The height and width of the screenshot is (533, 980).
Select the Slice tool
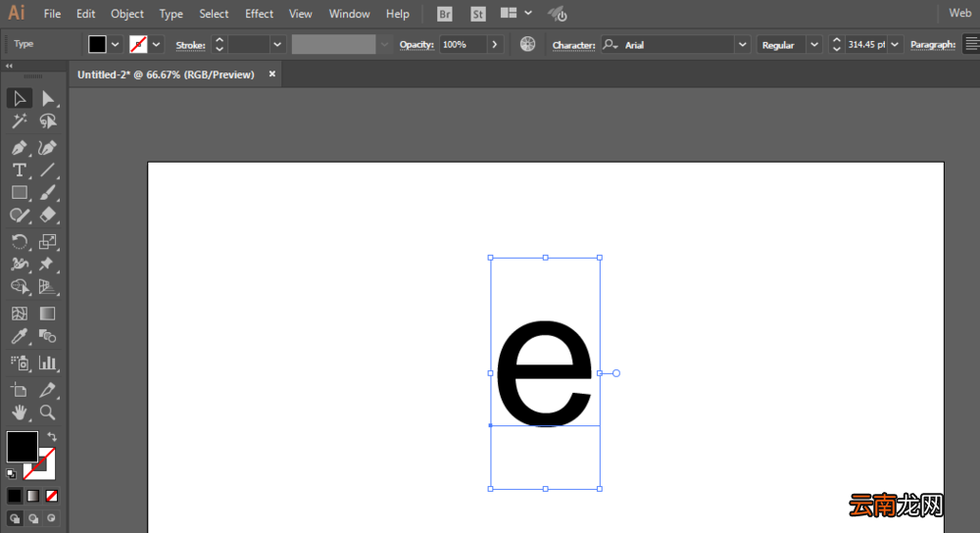[x=47, y=390]
